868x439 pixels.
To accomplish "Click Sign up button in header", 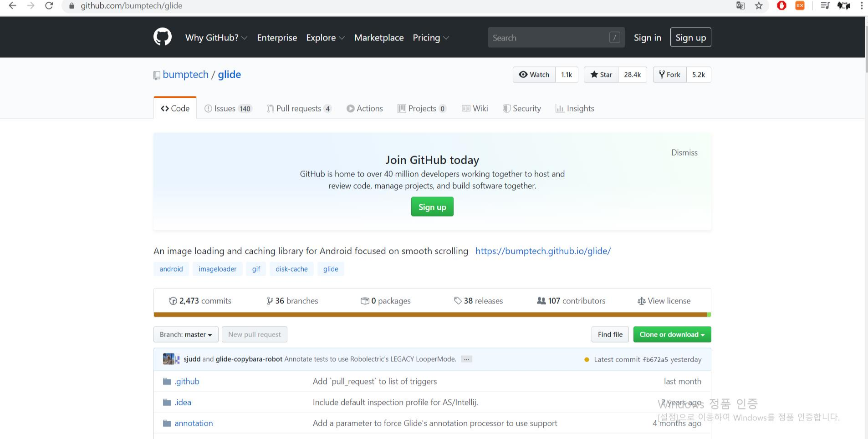I will pyautogui.click(x=690, y=37).
